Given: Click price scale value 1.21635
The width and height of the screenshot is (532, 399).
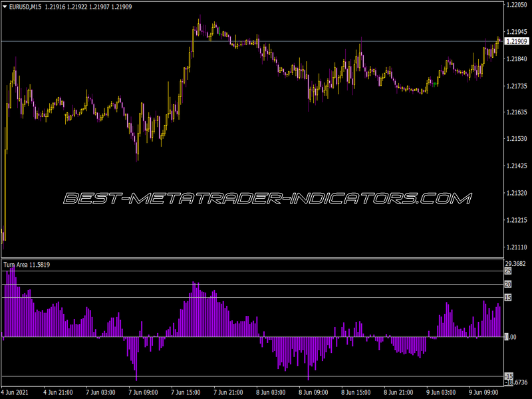Looking at the screenshot, I should point(517,112).
